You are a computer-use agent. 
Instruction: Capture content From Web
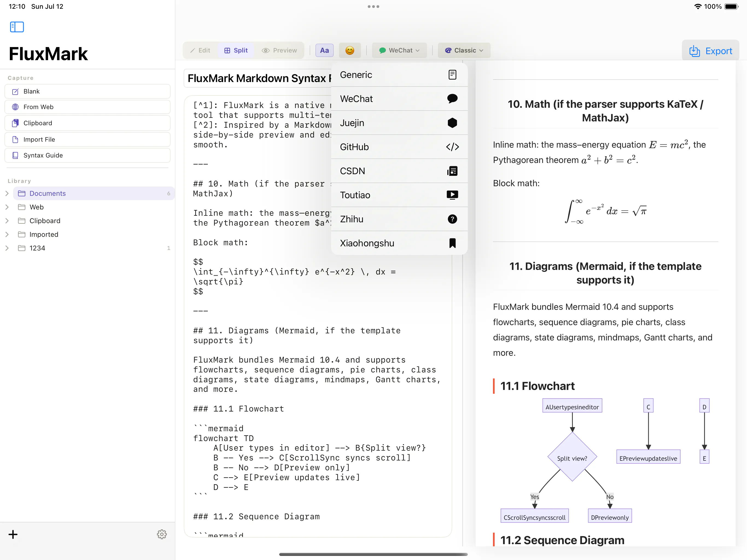pyautogui.click(x=87, y=107)
